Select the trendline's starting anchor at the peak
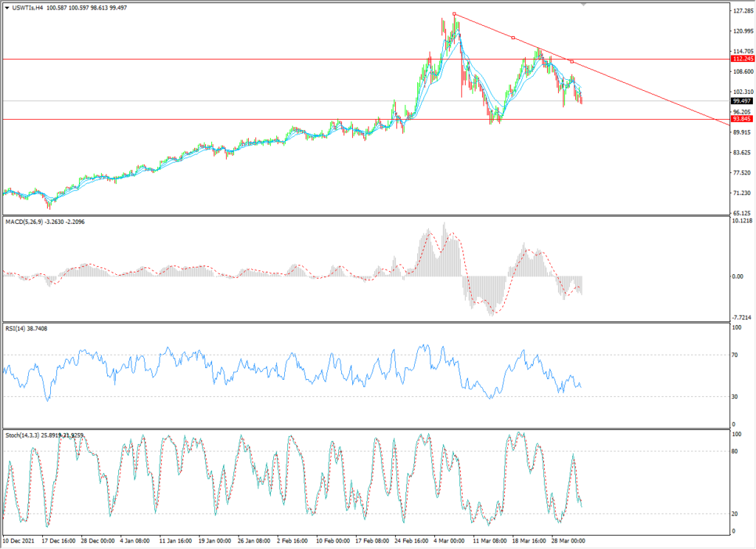Screen dimensions: 756x549 pyautogui.click(x=454, y=14)
